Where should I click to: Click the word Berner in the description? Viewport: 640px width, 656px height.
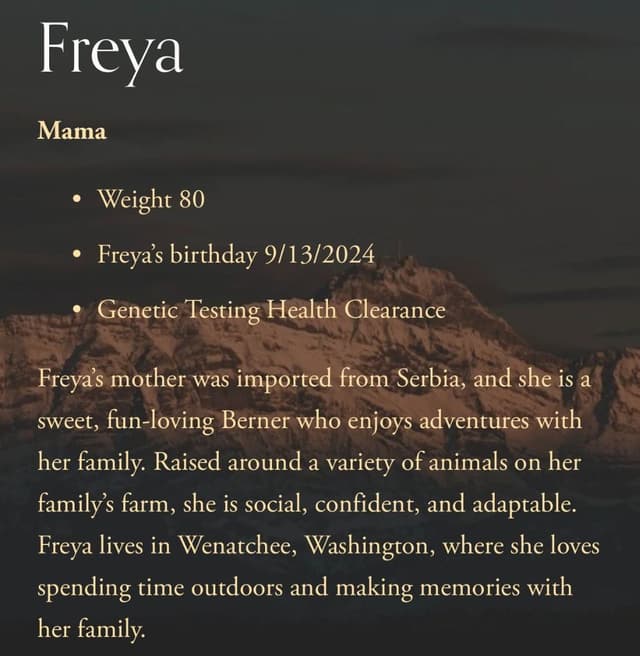coord(255,420)
